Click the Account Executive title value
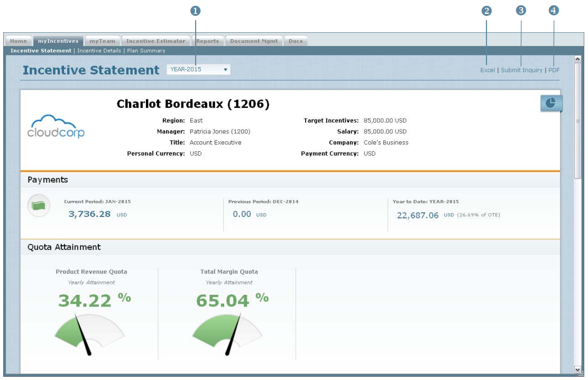Screen dimensions: 588x380 pos(215,142)
